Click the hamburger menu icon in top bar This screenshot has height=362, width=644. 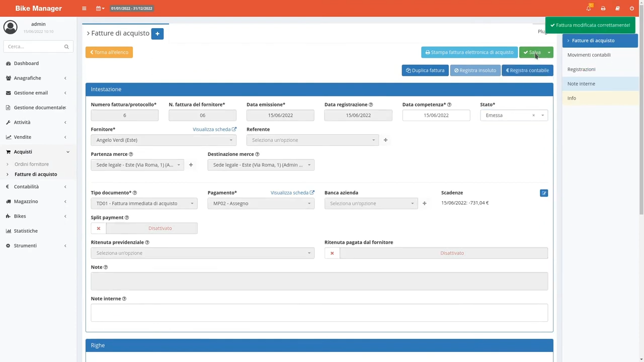[x=84, y=9]
